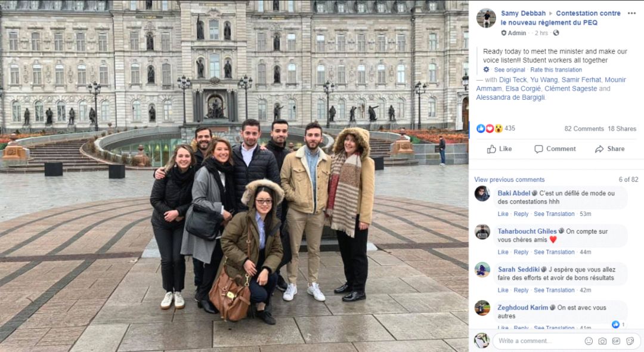Like the post

point(500,149)
